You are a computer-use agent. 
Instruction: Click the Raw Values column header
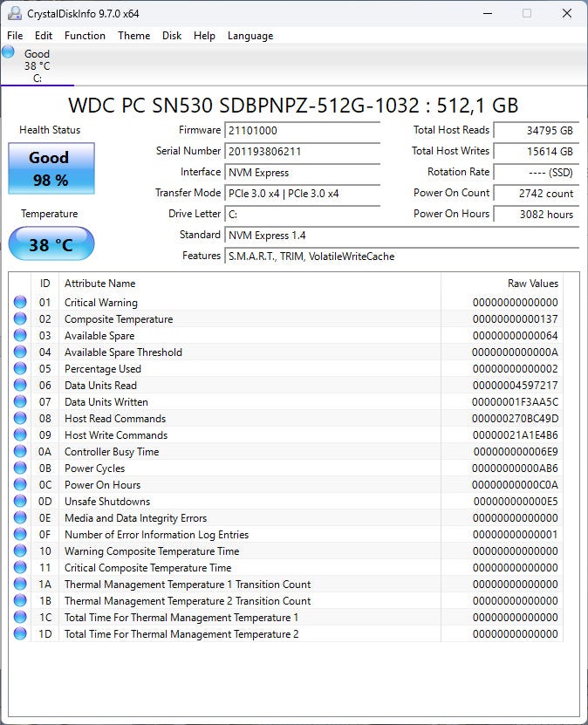click(x=532, y=284)
